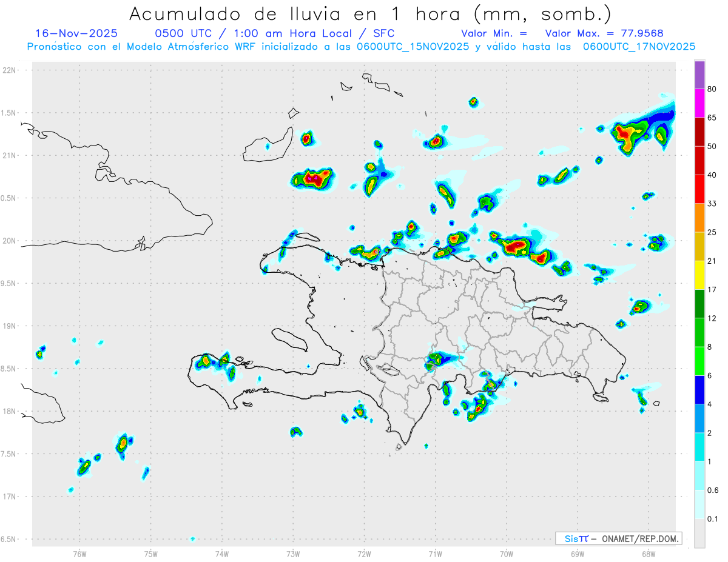Click the "0500 UTC / 1:00 am Hora Local / SFC" text
The image size is (728, 562).
[275, 33]
